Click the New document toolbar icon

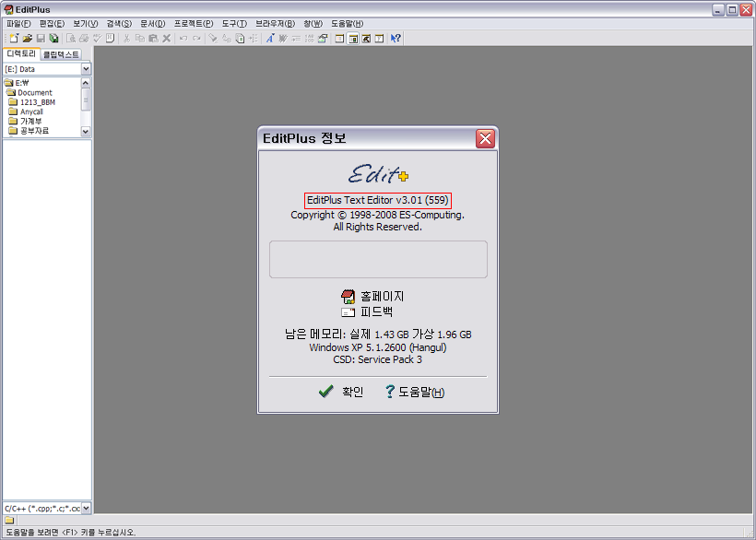click(x=15, y=39)
